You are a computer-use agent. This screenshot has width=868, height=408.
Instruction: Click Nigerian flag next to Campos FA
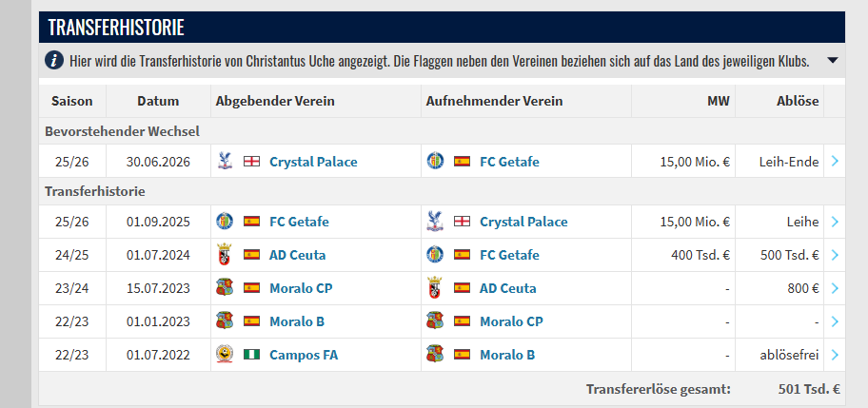pyautogui.click(x=252, y=355)
